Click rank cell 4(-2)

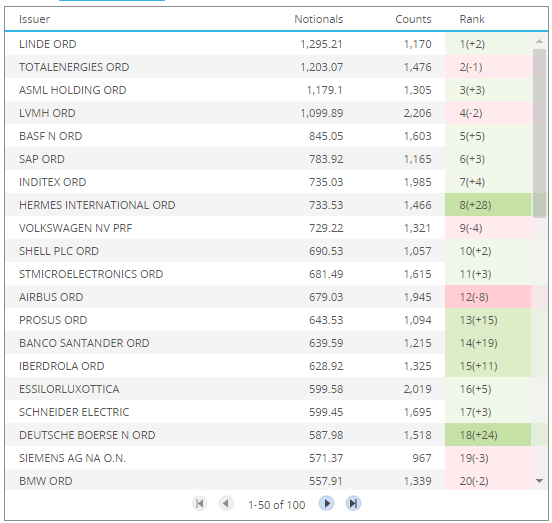click(488, 113)
